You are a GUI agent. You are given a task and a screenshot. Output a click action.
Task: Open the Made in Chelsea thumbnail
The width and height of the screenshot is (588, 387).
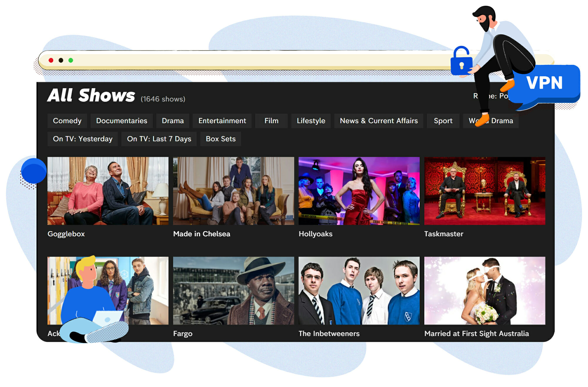tap(233, 191)
